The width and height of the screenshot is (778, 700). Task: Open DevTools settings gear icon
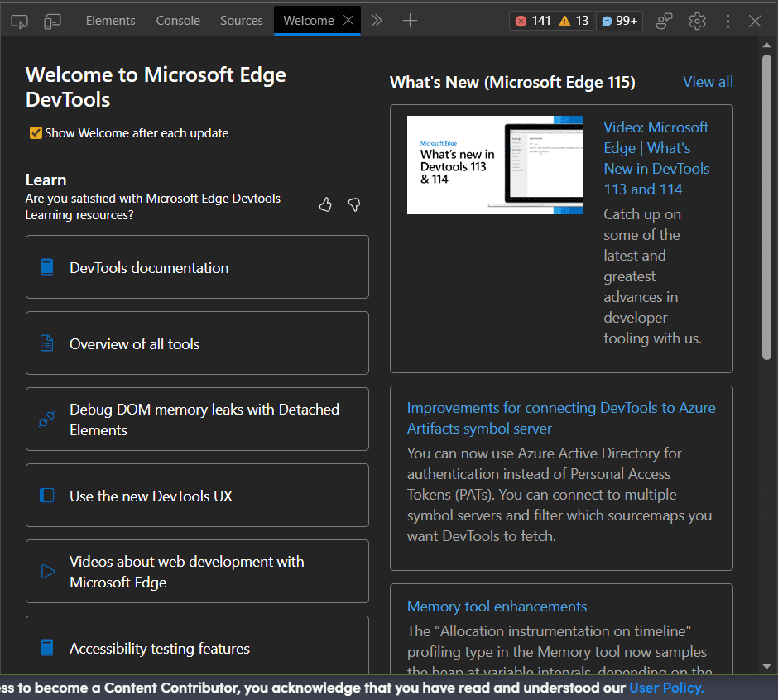coord(697,21)
